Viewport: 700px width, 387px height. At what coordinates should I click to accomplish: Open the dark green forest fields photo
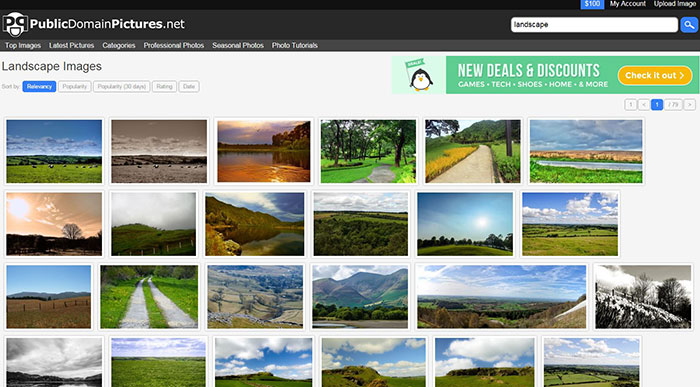[x=360, y=224]
